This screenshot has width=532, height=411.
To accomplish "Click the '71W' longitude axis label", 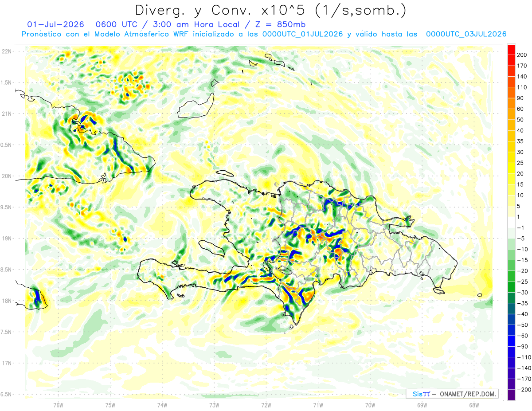I will coord(318,405).
